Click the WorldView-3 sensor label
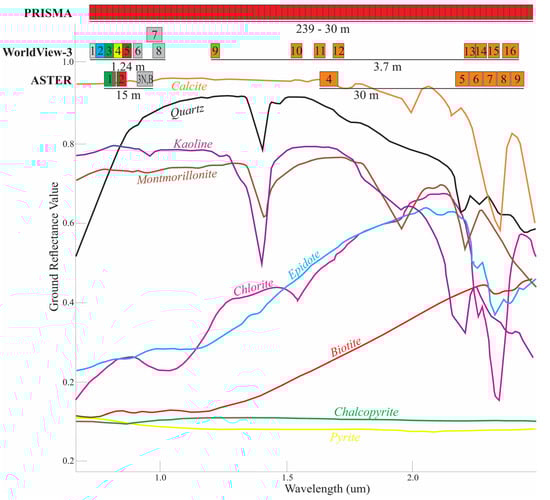The image size is (550, 500). (x=38, y=52)
